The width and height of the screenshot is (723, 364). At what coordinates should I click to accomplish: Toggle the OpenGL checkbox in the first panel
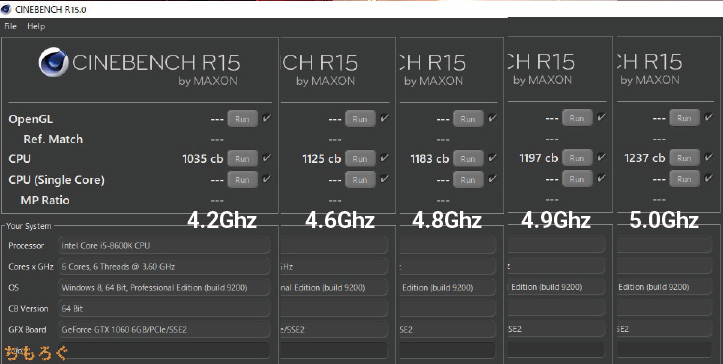pos(267,118)
